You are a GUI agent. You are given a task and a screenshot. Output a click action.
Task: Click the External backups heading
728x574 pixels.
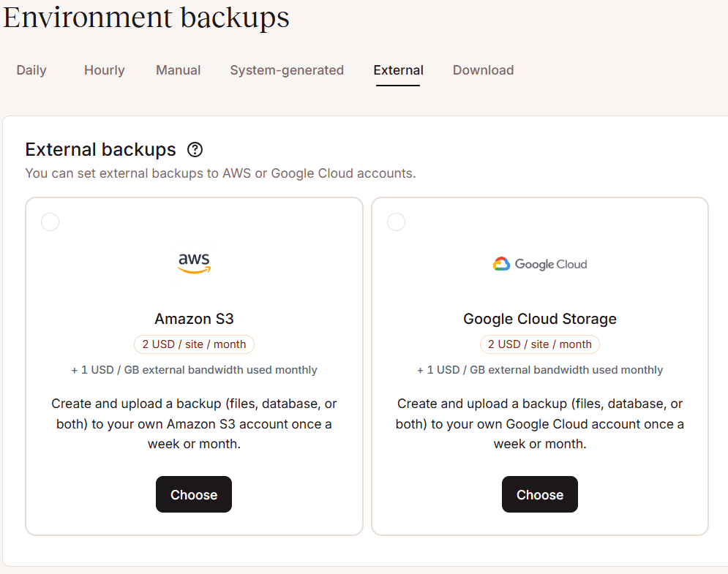click(101, 149)
